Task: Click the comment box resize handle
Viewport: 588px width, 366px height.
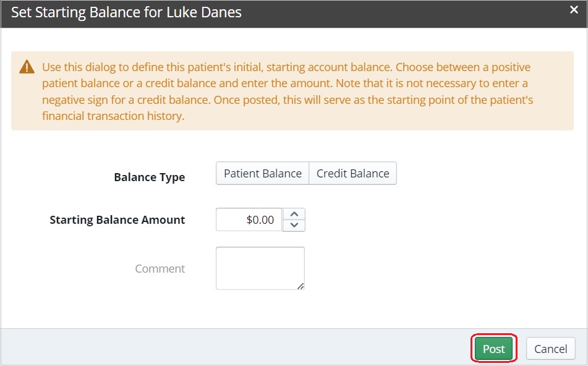Action: 301,286
